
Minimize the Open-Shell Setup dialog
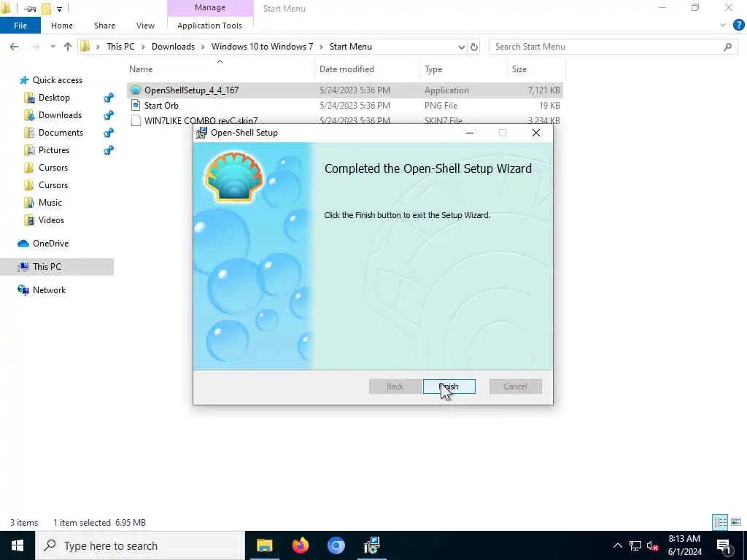coord(470,133)
